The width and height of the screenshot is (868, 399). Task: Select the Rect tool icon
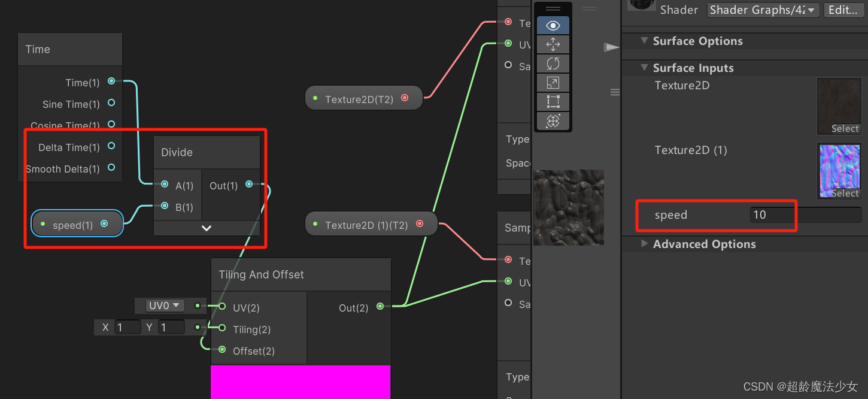pos(552,101)
